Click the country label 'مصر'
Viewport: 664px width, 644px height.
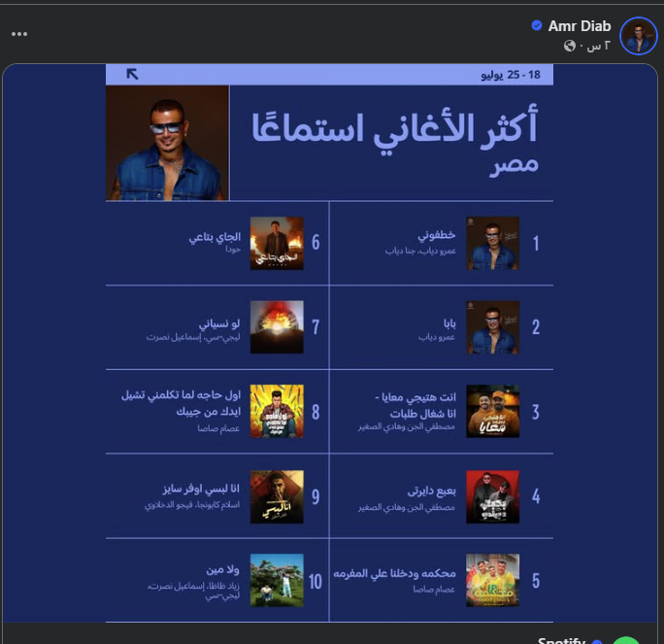point(514,166)
